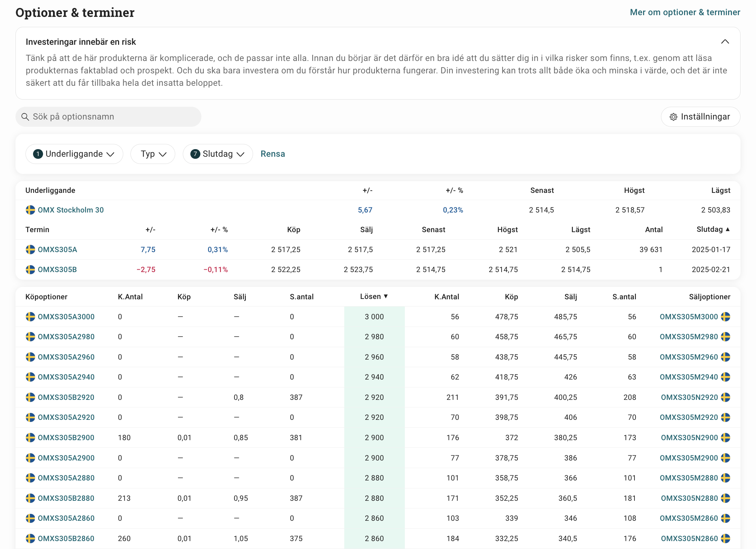The image size is (756, 549).
Task: Collapse the risk warning panel with chevron
Action: click(x=725, y=42)
